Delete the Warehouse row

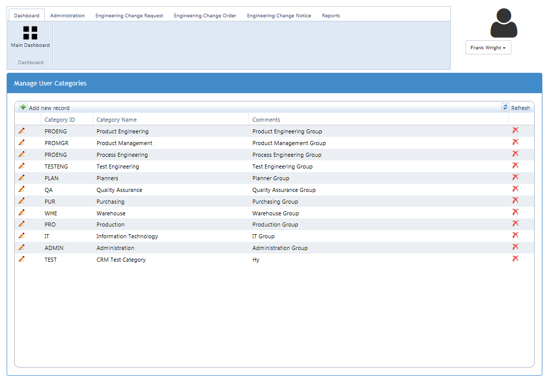pos(515,212)
